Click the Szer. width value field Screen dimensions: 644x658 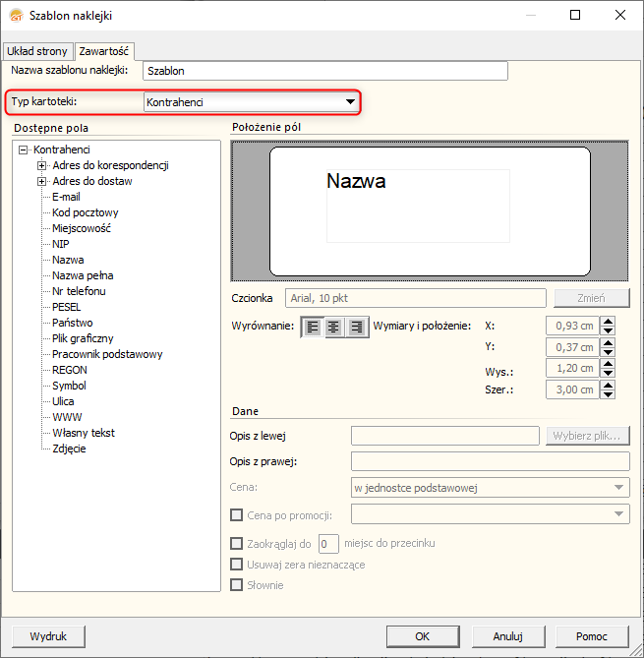tap(572, 389)
